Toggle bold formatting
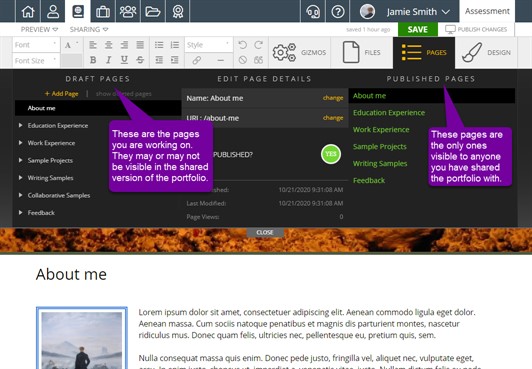 pyautogui.click(x=93, y=60)
